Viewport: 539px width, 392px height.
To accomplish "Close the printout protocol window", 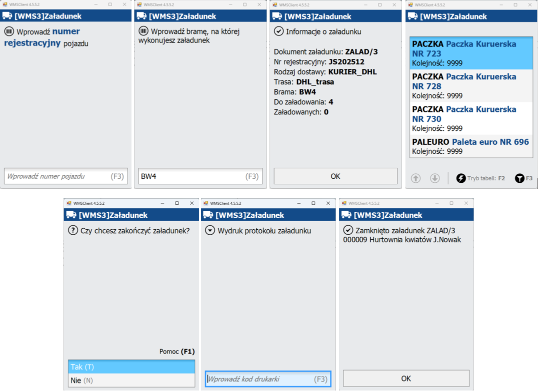I will 328,203.
